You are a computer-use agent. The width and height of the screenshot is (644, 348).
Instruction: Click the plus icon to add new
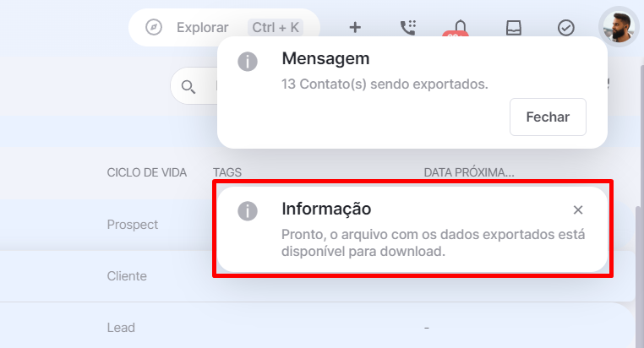[x=355, y=28]
